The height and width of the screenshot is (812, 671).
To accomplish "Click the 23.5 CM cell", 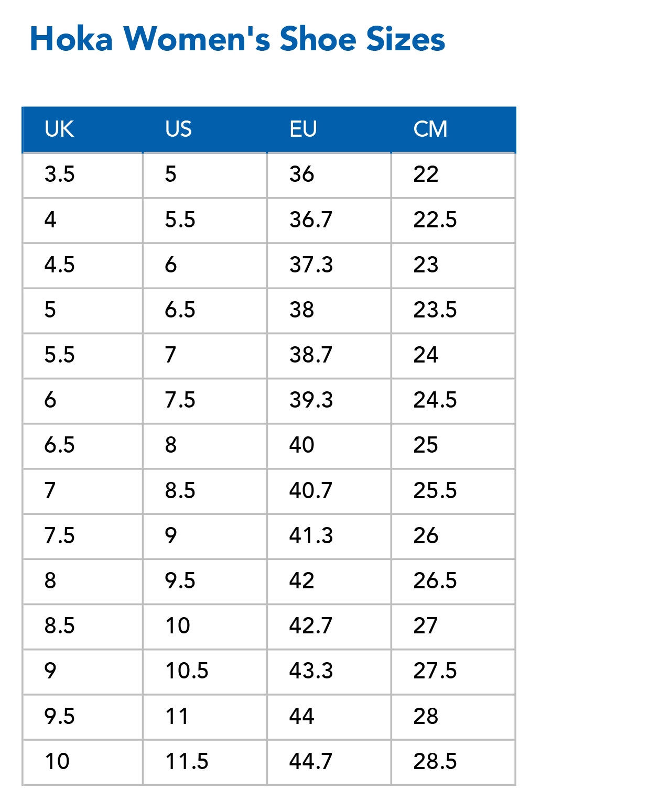I will click(x=435, y=310).
